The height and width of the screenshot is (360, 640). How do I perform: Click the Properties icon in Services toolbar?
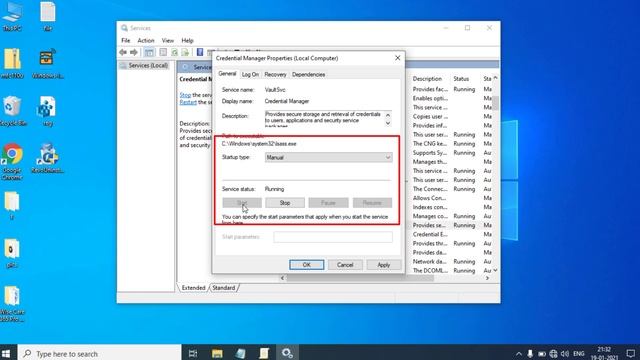163,52
